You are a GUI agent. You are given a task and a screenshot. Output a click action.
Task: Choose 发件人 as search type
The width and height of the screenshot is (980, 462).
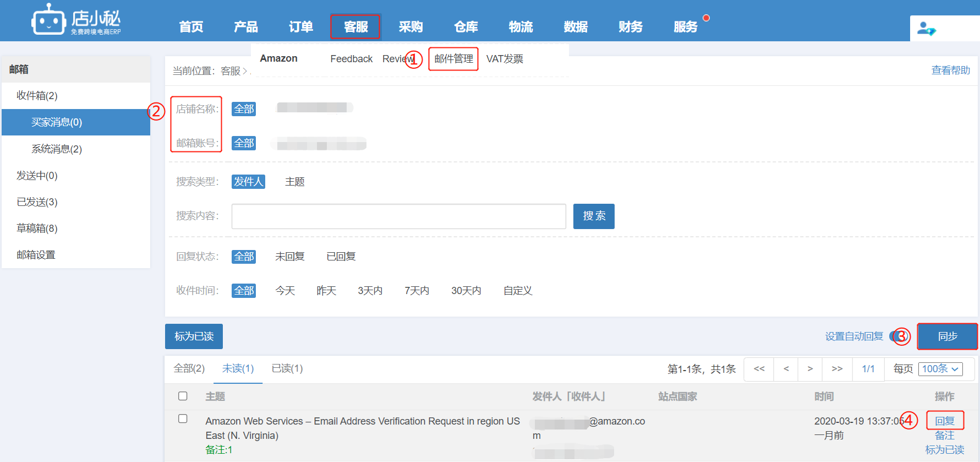(248, 182)
